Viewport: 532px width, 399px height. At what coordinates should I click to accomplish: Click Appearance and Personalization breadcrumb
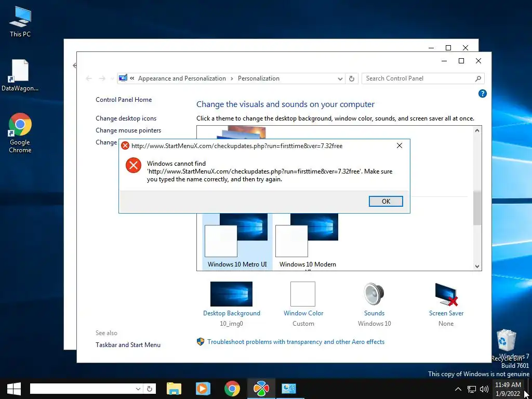[x=182, y=78]
